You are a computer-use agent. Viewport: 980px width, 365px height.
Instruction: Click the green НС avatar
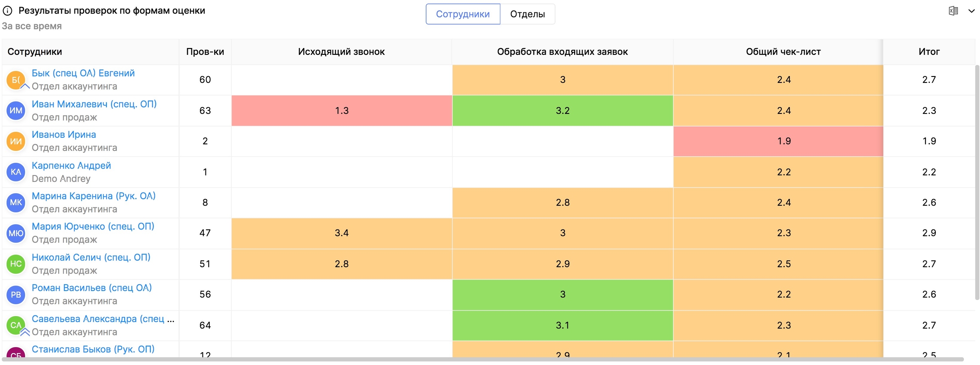pyautogui.click(x=16, y=264)
